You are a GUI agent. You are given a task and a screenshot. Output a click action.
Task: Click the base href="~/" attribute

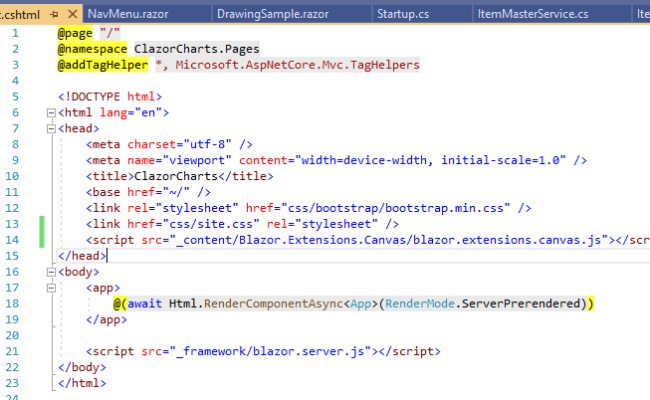click(158, 192)
